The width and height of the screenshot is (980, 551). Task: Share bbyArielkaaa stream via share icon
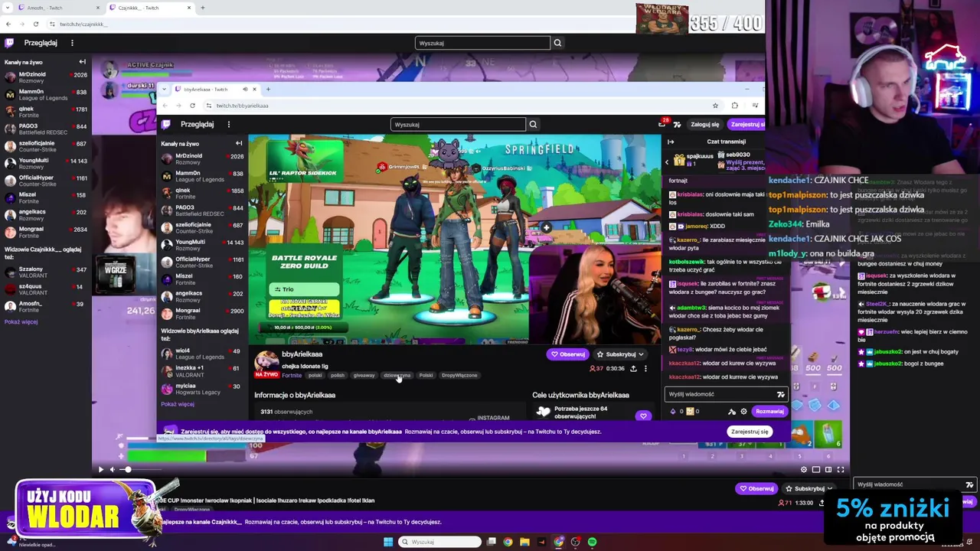tap(633, 368)
